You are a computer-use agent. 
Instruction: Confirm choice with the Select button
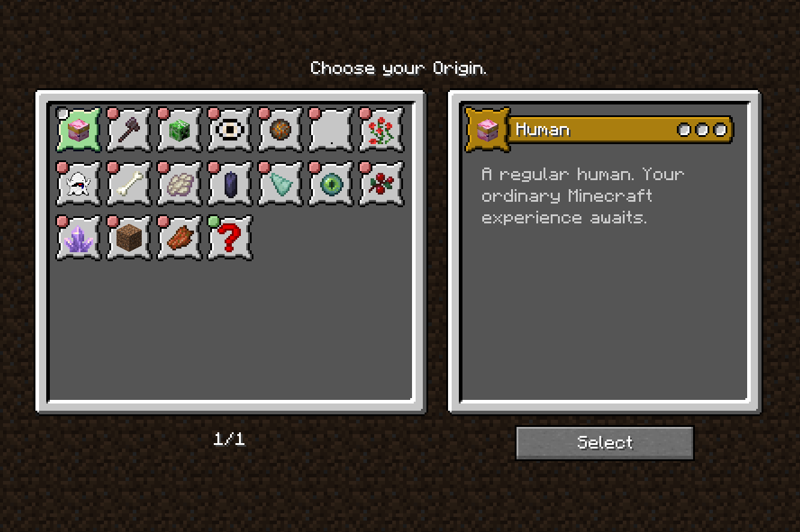pyautogui.click(x=605, y=443)
